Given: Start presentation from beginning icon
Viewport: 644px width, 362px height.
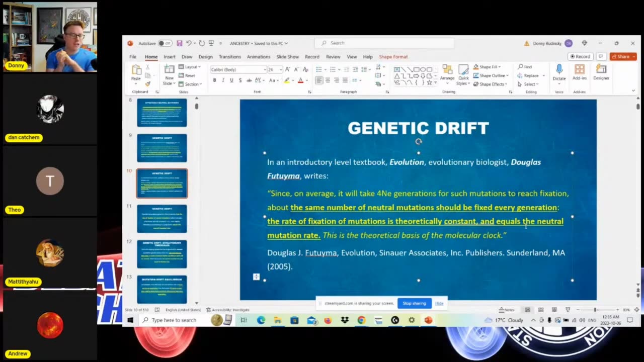Looking at the screenshot, I should [x=211, y=43].
